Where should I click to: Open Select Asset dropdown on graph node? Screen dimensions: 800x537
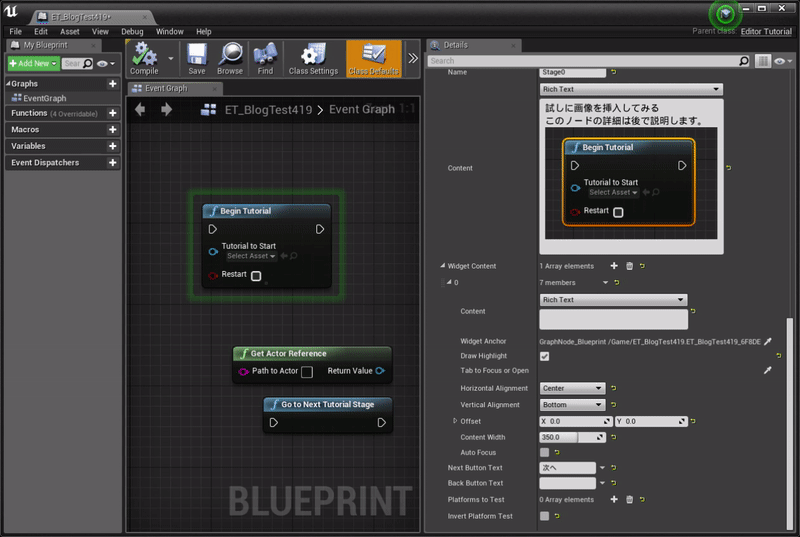click(x=251, y=256)
